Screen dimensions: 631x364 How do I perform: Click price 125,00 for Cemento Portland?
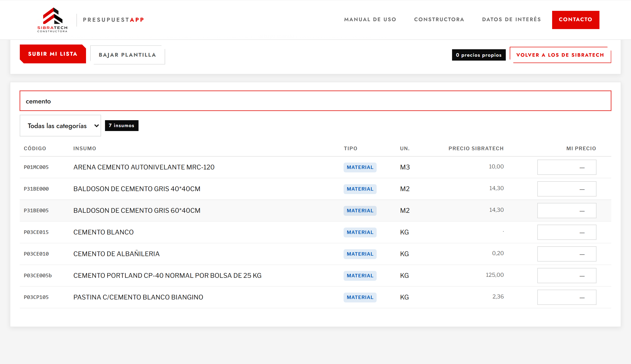coord(495,275)
